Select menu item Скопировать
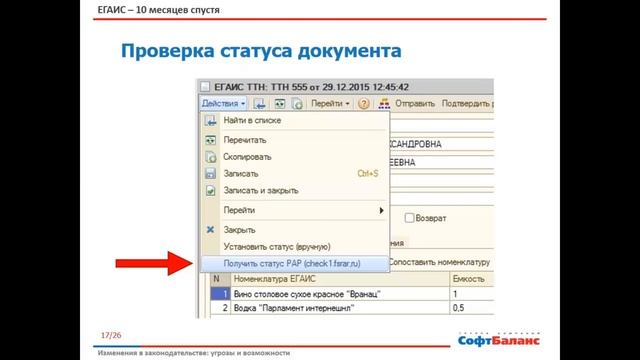Screen dimensions: 640x360 [x=295, y=157]
